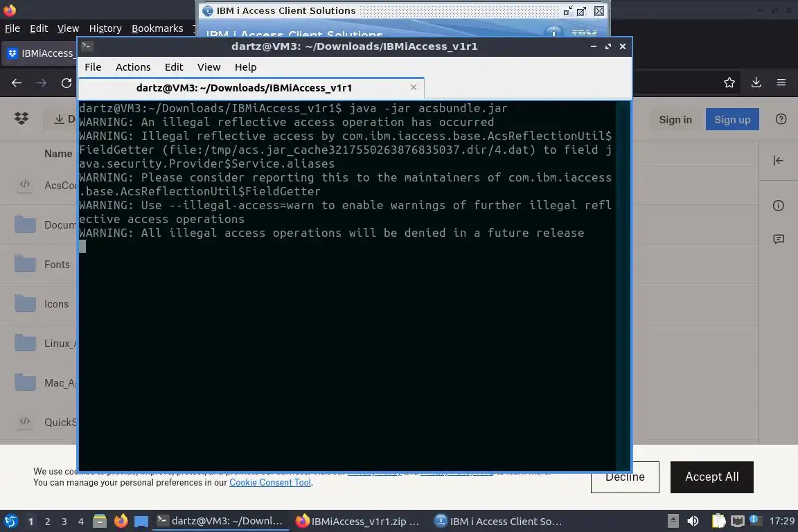Image resolution: width=798 pixels, height=532 pixels.
Task: Switch to workspace 2
Action: tap(47, 522)
